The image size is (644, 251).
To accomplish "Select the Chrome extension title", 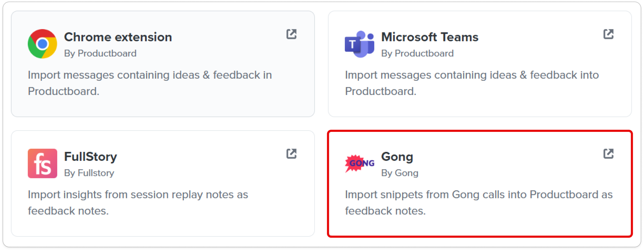I will coord(118,37).
